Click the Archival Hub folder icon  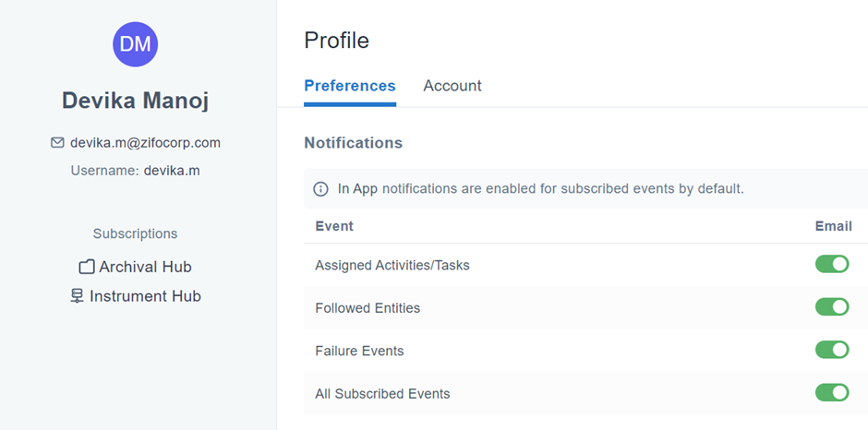87,267
